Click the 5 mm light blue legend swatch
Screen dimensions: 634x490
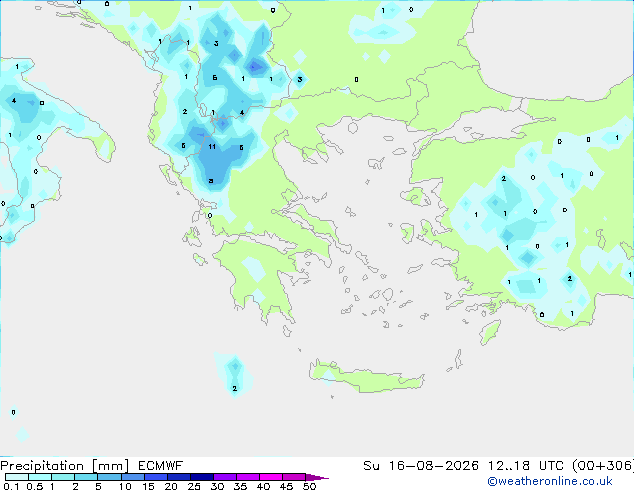[x=109, y=477]
